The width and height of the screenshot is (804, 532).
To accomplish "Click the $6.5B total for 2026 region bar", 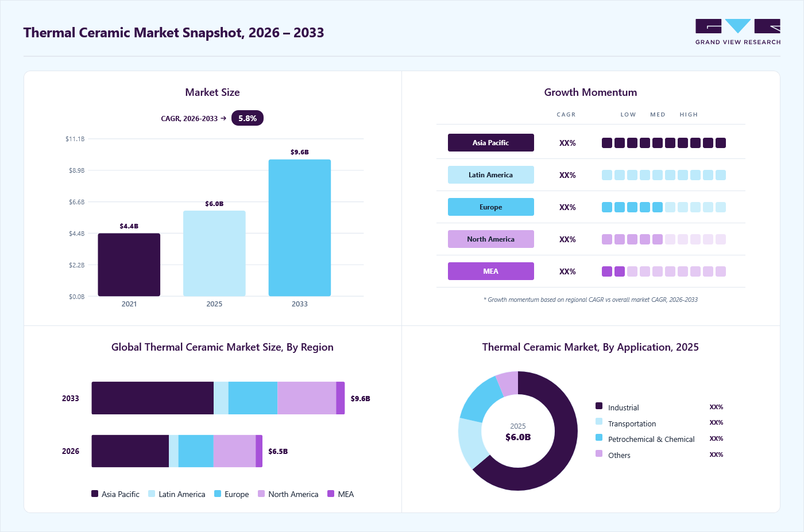I will (x=278, y=452).
